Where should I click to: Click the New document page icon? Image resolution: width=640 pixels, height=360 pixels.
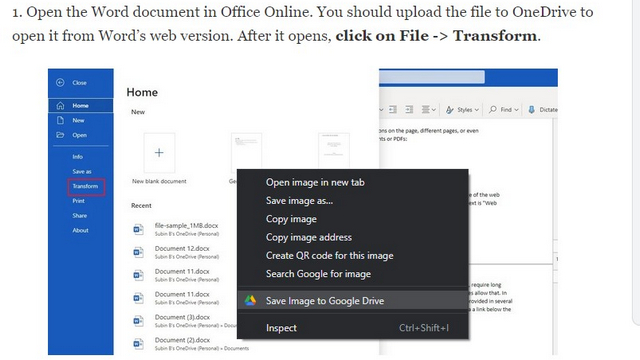(x=60, y=120)
